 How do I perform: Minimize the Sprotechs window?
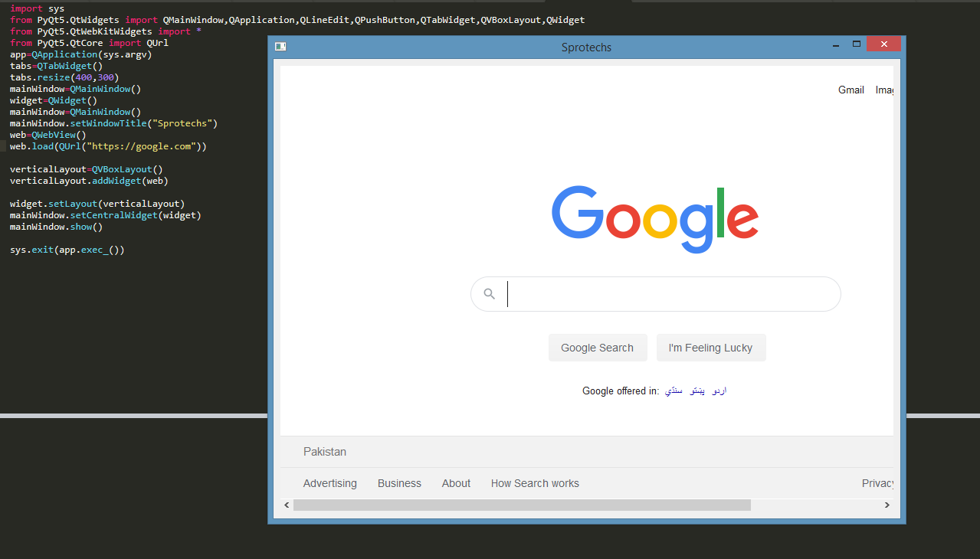pos(837,46)
